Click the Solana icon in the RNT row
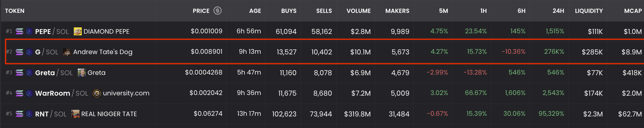Viewport: 644px width, 128px height. (19, 114)
